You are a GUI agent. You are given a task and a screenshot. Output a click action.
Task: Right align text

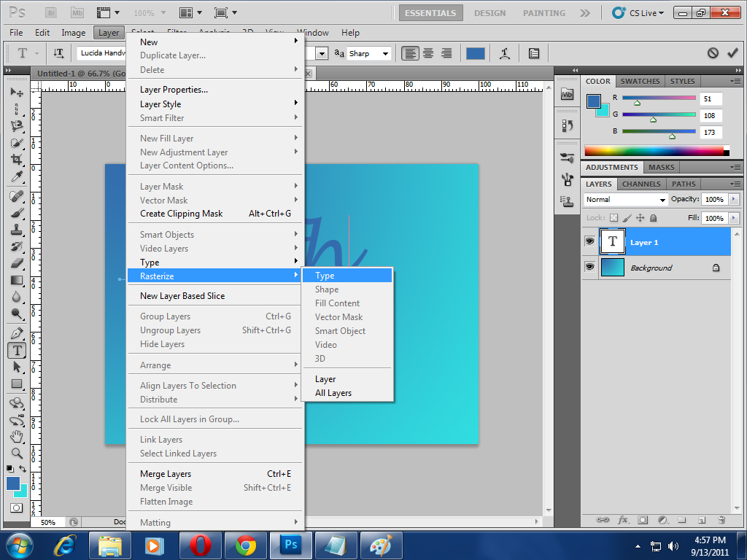[x=446, y=53]
